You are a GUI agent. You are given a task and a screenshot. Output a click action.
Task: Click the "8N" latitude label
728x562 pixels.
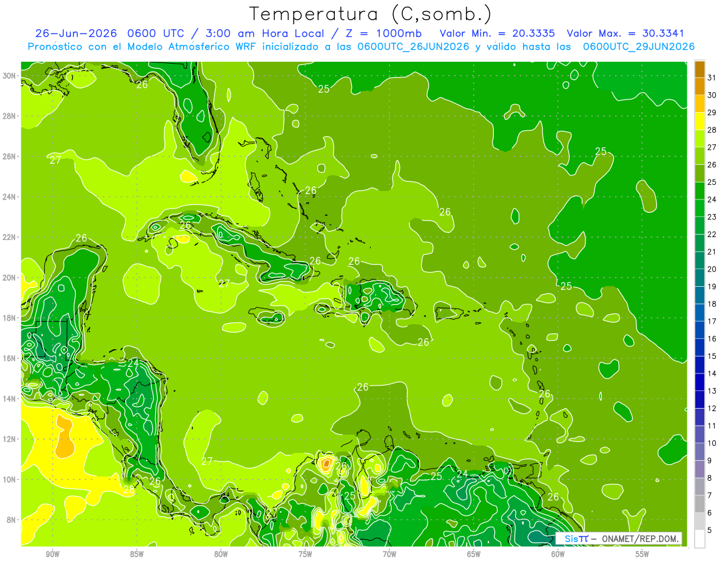[12, 520]
